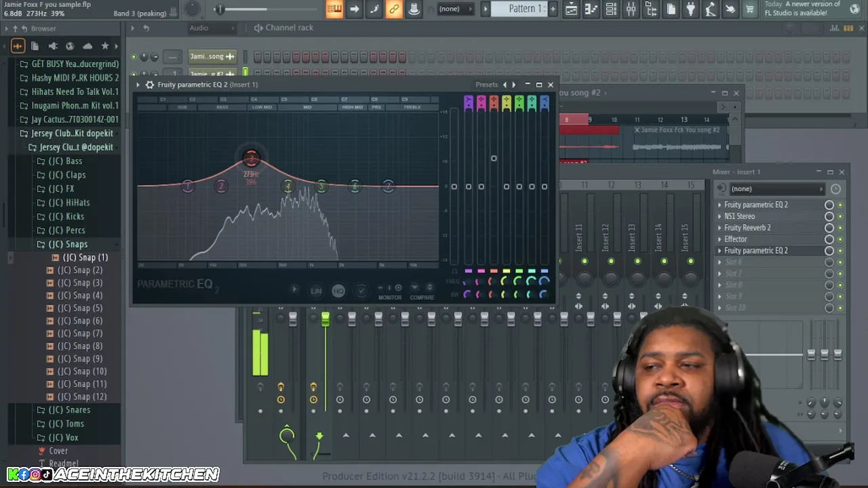The width and height of the screenshot is (868, 488).
Task: Open the tempo tapper icon
Action: coord(710,9)
